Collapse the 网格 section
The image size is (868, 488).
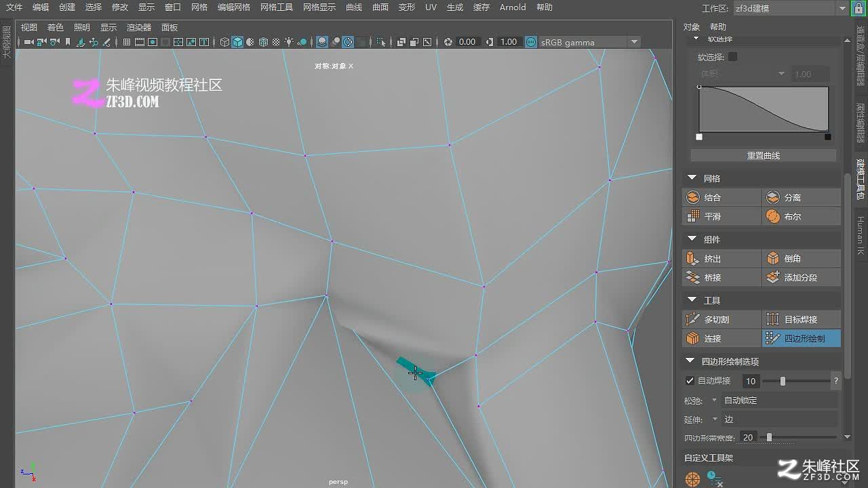(692, 178)
